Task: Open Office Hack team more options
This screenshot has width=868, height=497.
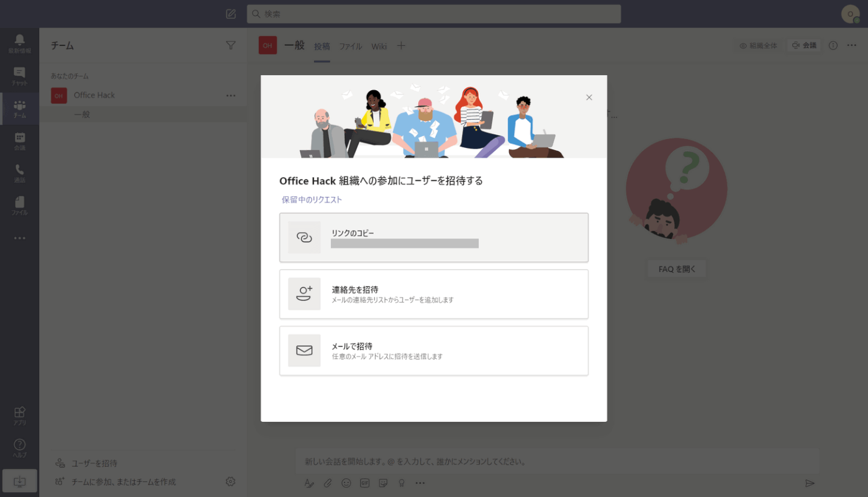Action: click(x=231, y=96)
